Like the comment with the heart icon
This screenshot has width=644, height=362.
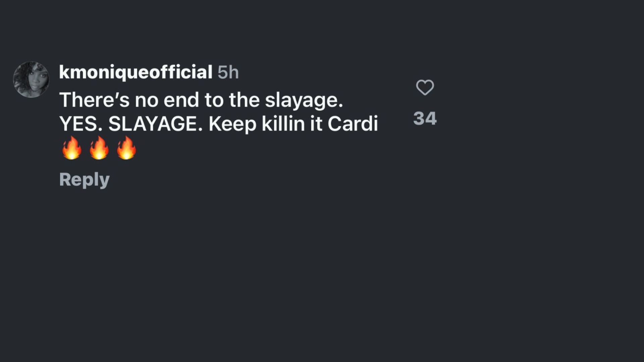pyautogui.click(x=425, y=87)
